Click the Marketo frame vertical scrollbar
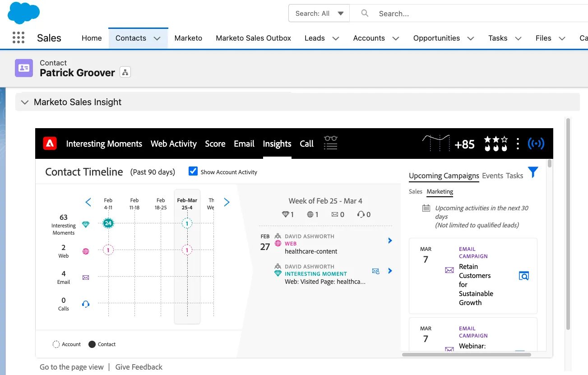This screenshot has width=588, height=375. coord(550,163)
